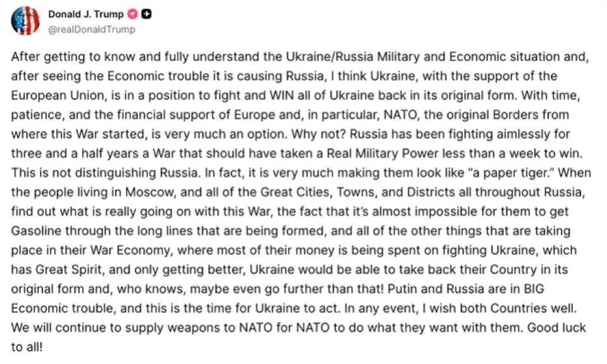Click Ukraine/Russia in the first line

click(x=330, y=56)
